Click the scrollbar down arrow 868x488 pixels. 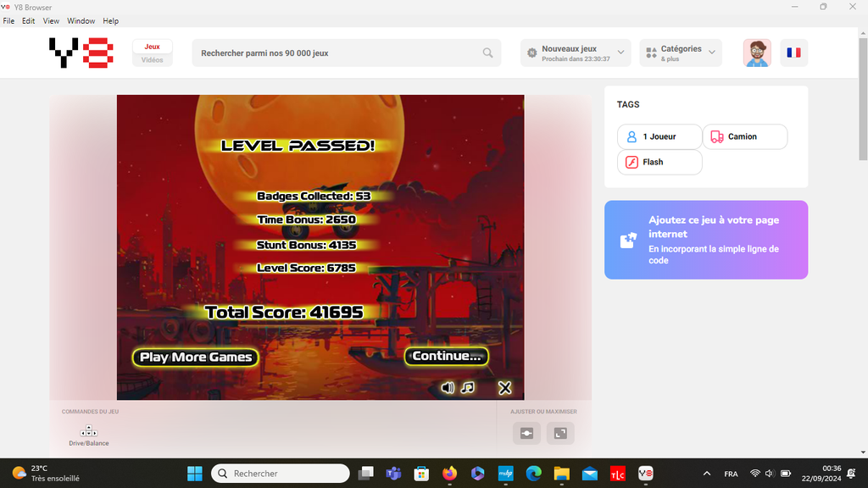point(863,452)
